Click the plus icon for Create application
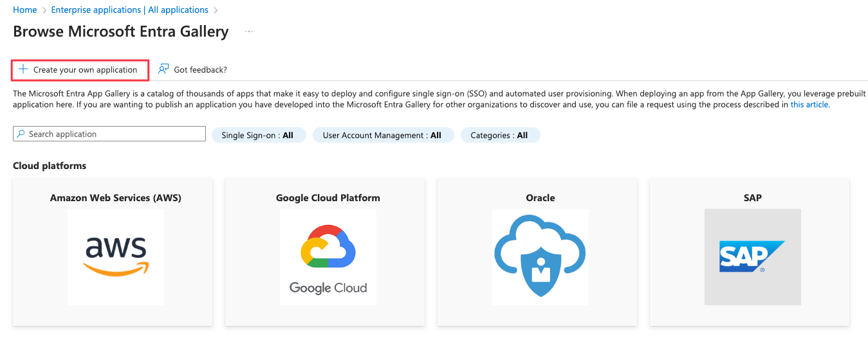 (x=23, y=69)
